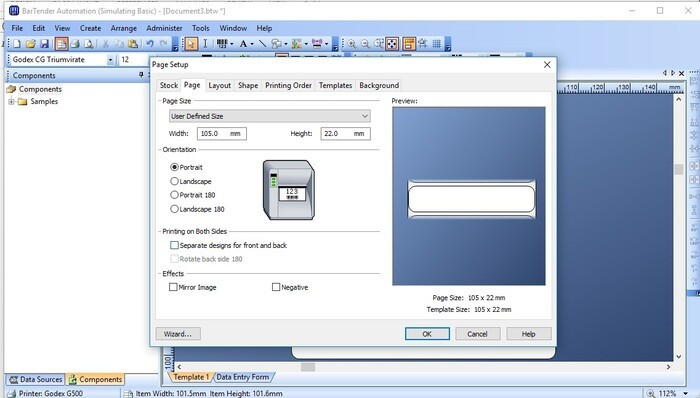Switch to the Printing Order tab

click(x=288, y=85)
